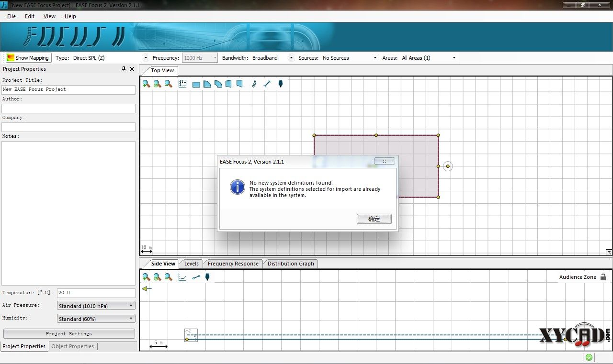Select the Side View tab
The image size is (613, 364).
(x=163, y=264)
